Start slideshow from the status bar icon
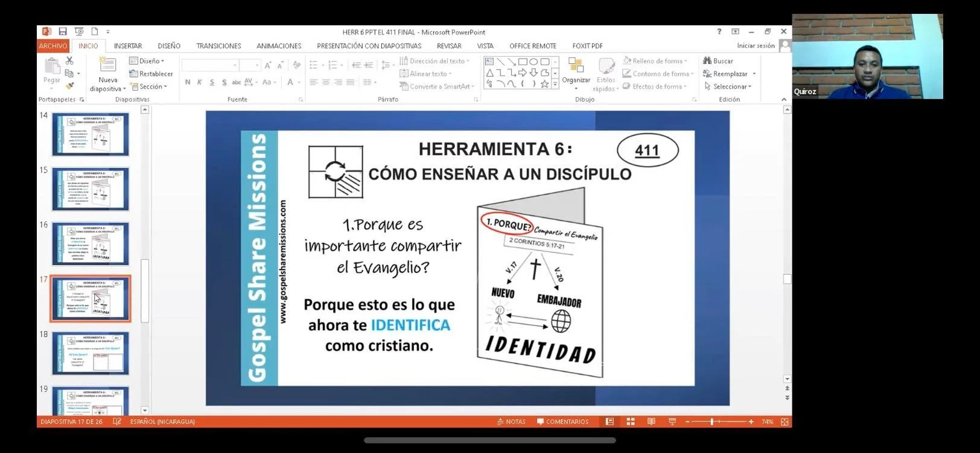The image size is (980, 453). tap(672, 422)
